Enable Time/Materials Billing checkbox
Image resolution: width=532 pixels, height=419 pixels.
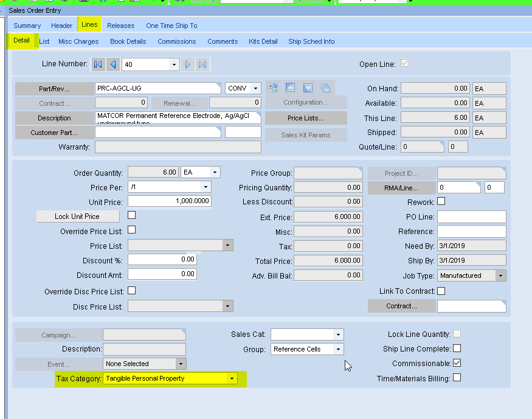pos(457,378)
